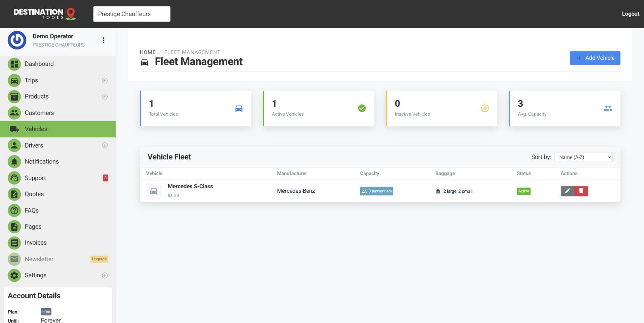This screenshot has width=644, height=323.
Task: Click the Mercedes S-Class car thumbnail
Action: 154,191
